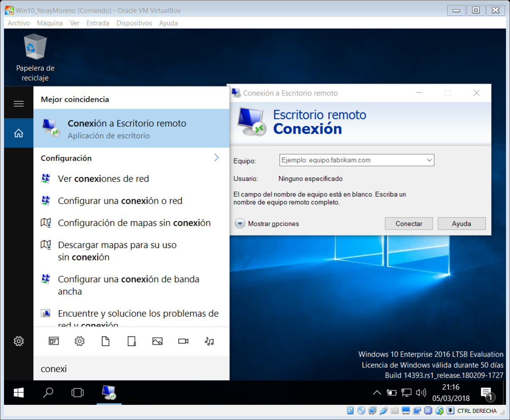Open Task View on the taskbar
The height and width of the screenshot is (420, 510).
click(78, 393)
